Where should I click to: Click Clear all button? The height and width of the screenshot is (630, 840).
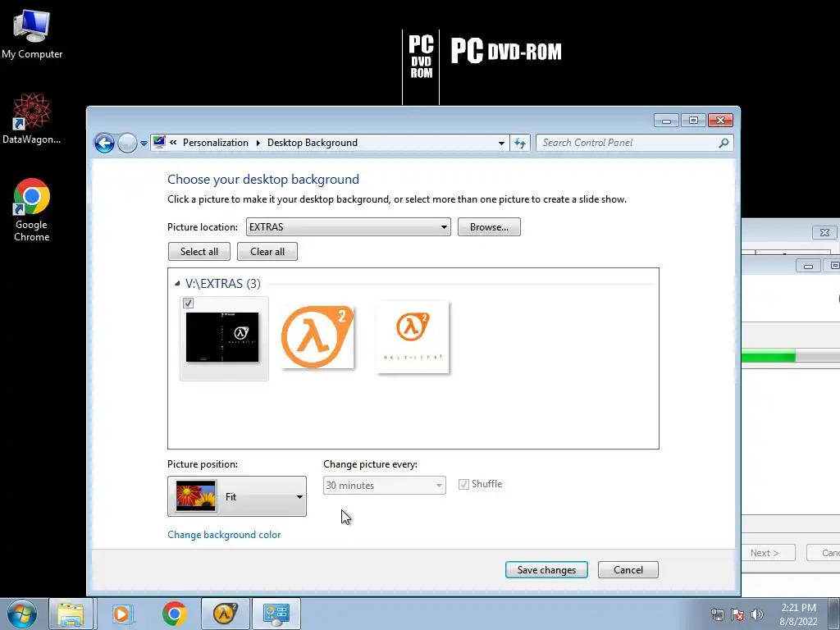click(267, 251)
